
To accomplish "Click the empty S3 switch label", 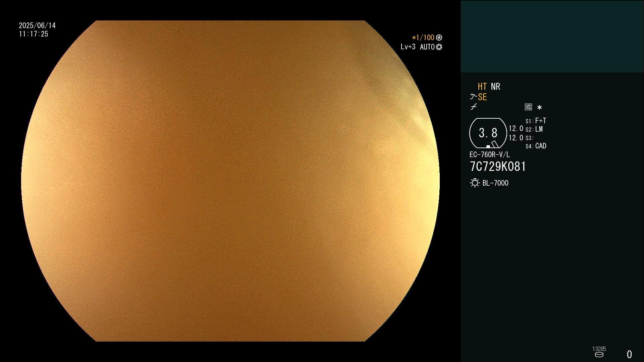I will 529,138.
